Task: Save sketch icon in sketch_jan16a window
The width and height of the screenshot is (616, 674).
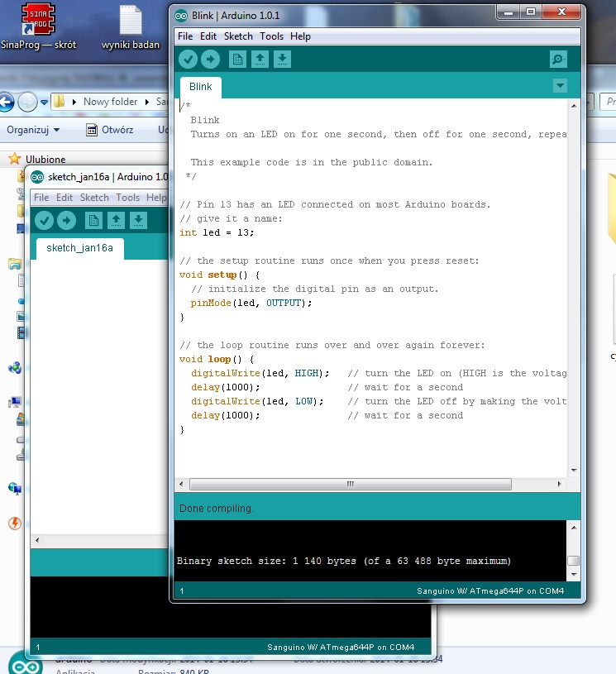Action: point(138,221)
